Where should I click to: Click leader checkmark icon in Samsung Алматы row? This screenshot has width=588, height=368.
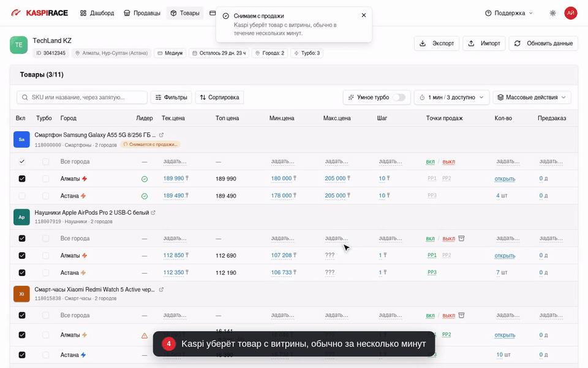point(145,179)
